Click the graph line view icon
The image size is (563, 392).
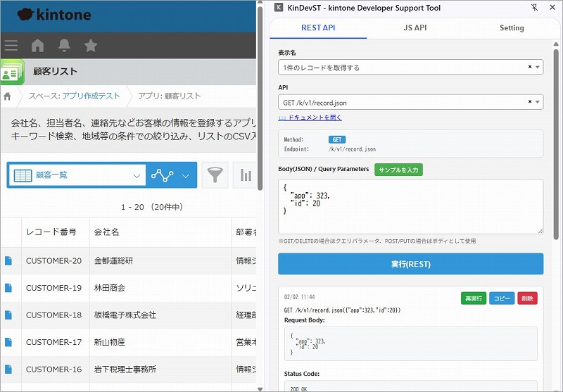pyautogui.click(x=163, y=175)
